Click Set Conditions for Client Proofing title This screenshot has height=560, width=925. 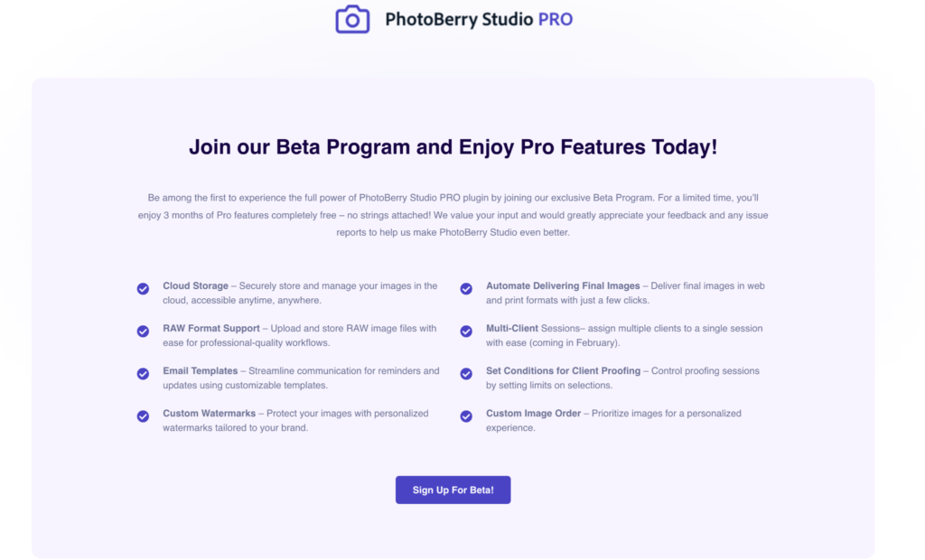coord(563,371)
